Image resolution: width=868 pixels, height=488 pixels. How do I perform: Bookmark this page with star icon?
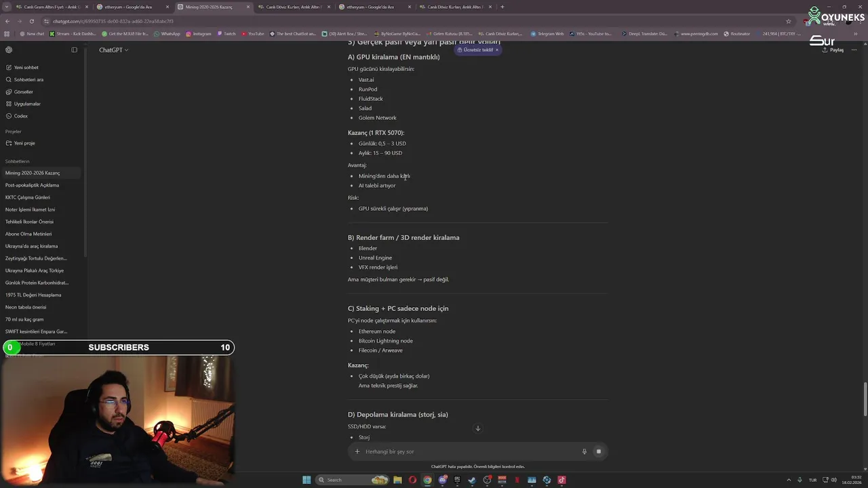click(789, 21)
